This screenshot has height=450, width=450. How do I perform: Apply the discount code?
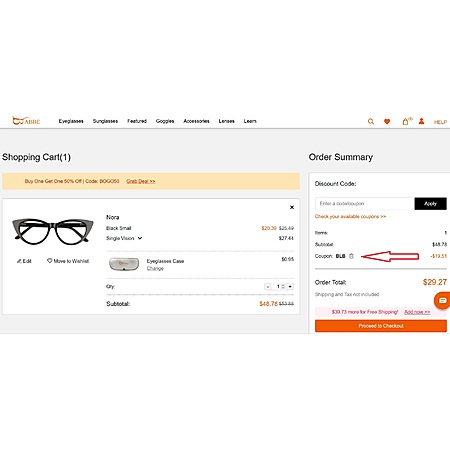(430, 204)
